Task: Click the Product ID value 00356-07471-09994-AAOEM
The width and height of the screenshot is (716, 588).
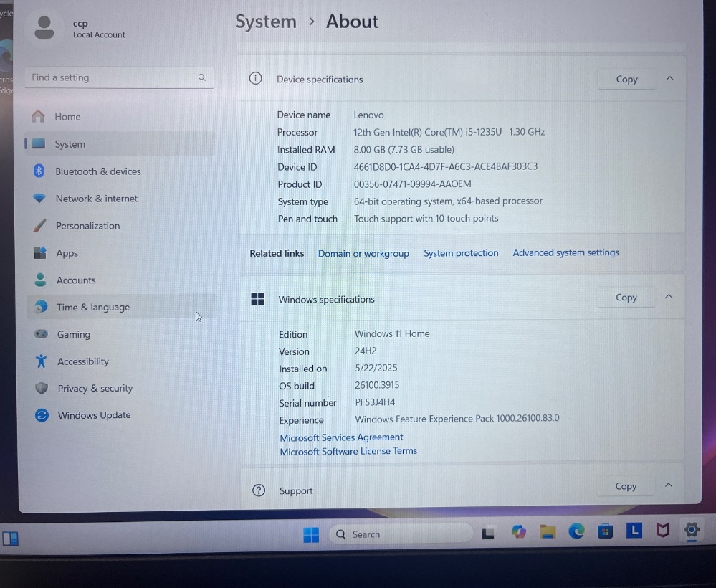Action: point(412,184)
